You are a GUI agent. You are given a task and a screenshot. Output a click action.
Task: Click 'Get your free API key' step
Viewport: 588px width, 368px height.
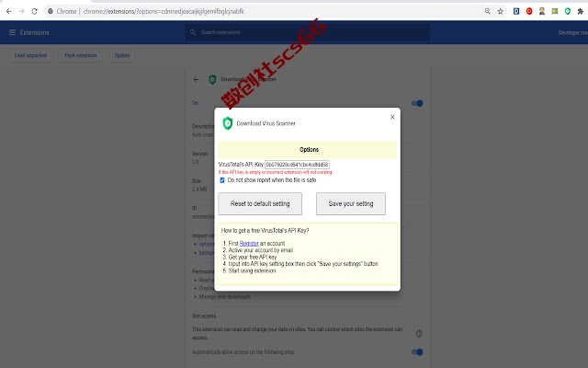click(253, 257)
